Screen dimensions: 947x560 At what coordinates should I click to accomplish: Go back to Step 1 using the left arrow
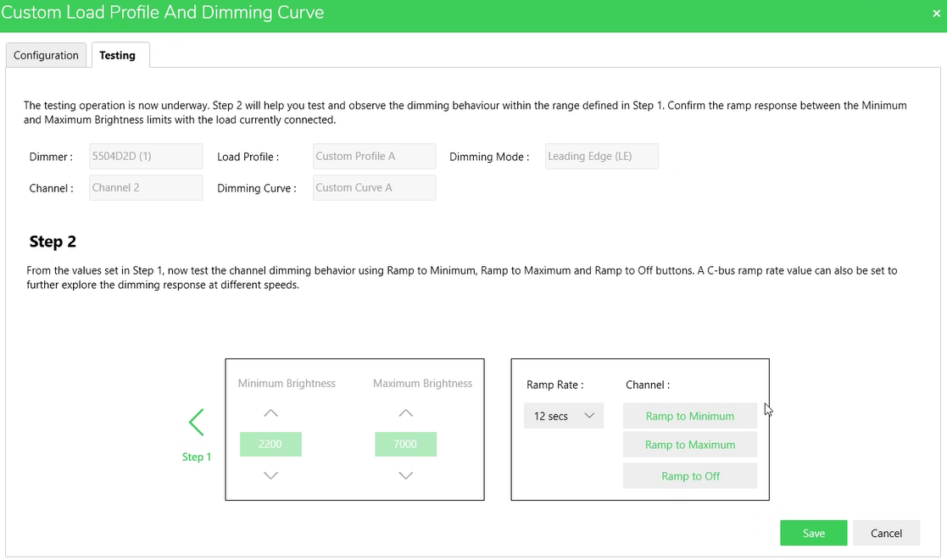pos(197,422)
